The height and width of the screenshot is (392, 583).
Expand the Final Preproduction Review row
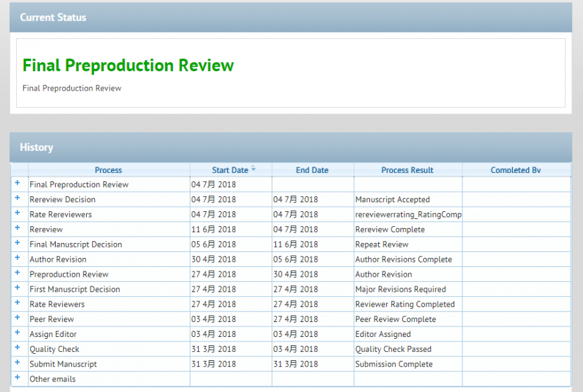pos(17,183)
